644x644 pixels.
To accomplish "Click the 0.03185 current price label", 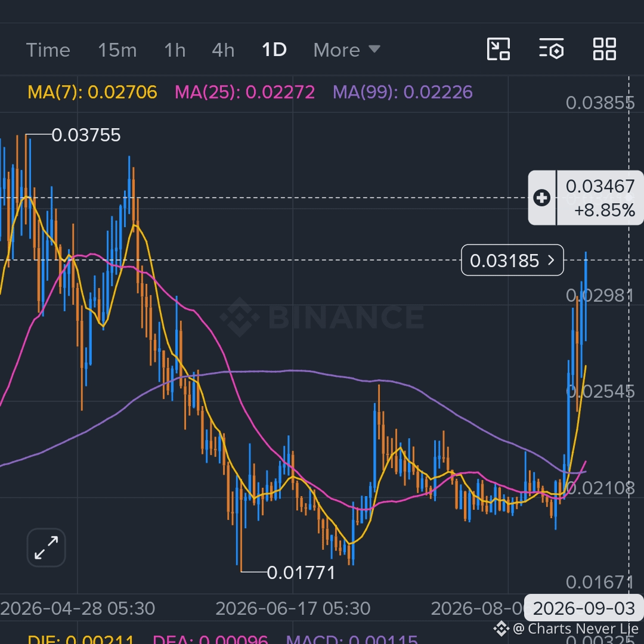I will (x=512, y=261).
